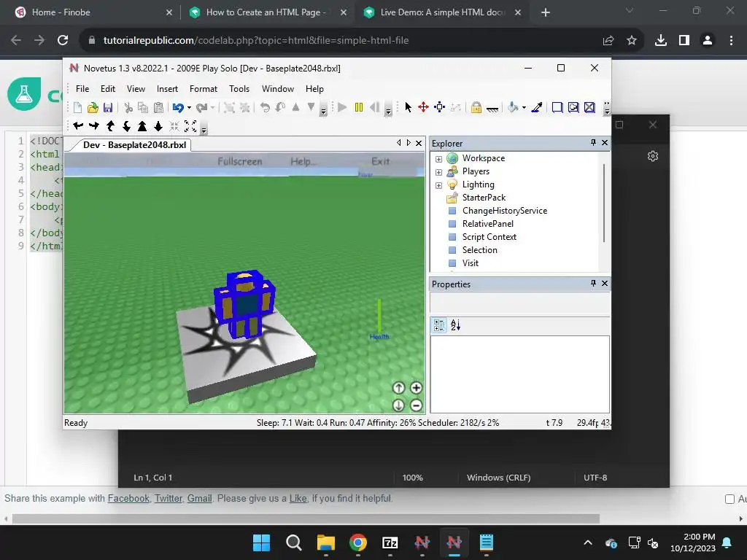Click the Redo arrow icon
This screenshot has width=747, height=560.
click(x=201, y=108)
